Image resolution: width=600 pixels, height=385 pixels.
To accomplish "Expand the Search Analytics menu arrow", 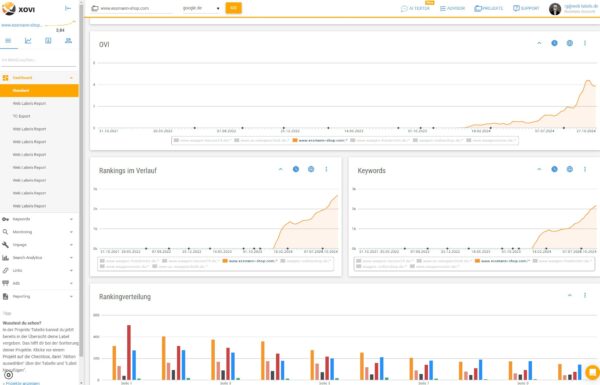I will click(71, 258).
